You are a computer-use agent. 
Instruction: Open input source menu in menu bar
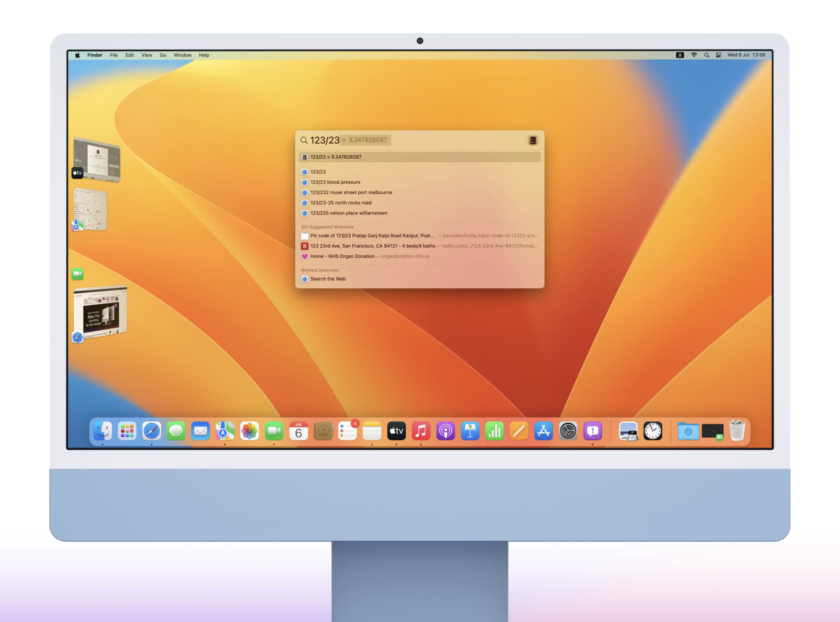680,55
